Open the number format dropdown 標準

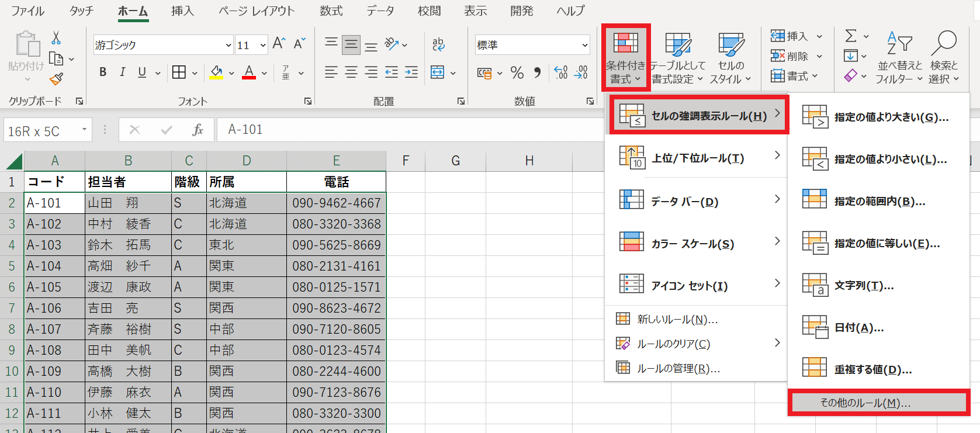pos(584,45)
